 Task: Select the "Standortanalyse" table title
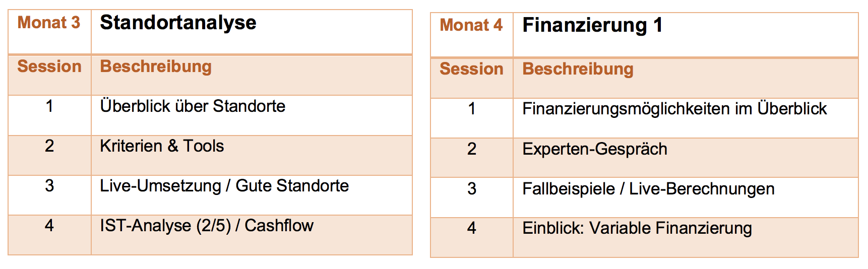click(x=178, y=23)
